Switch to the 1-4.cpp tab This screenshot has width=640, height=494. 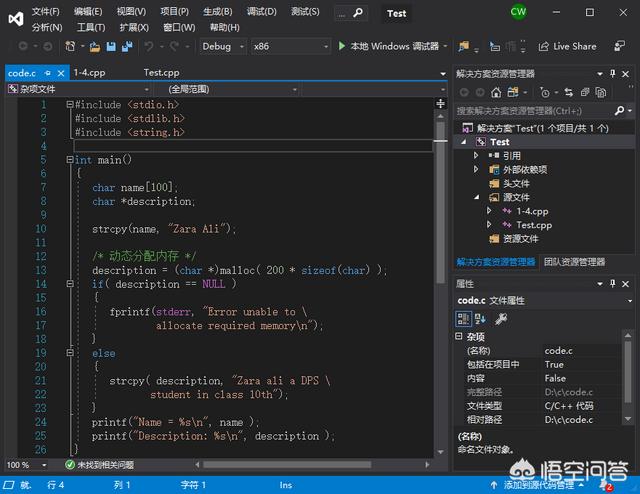tap(89, 73)
